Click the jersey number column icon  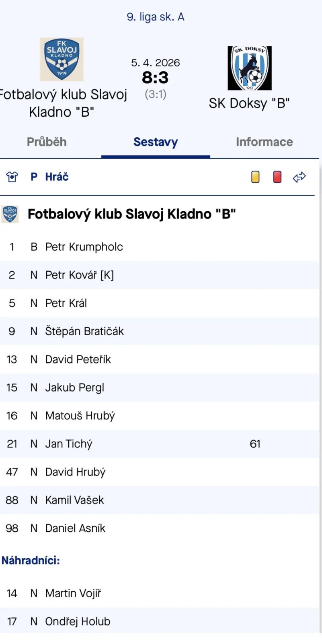point(12,177)
